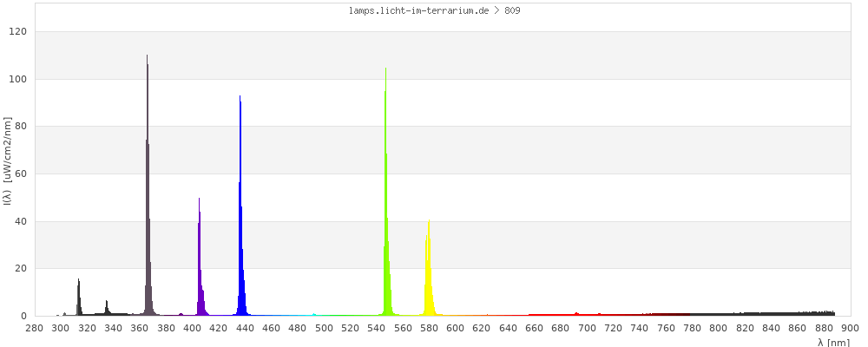The height and width of the screenshot is (347, 868).
Task: Click the violet peak near 405 nm
Action: point(201,257)
